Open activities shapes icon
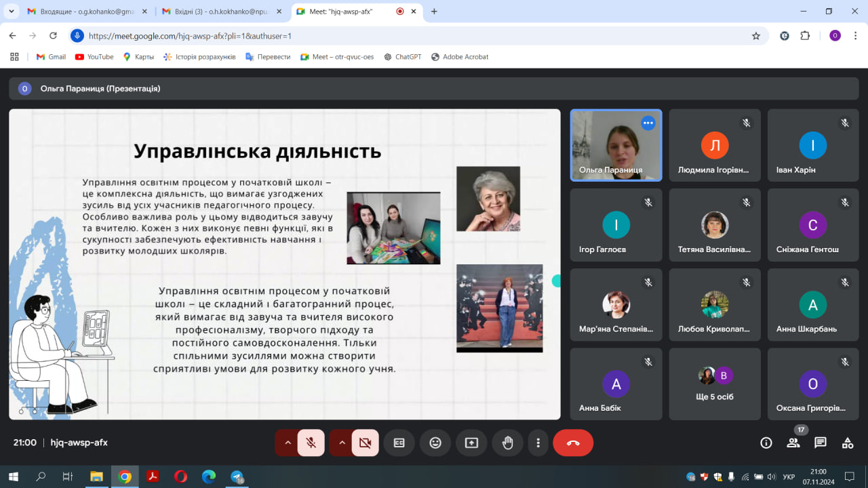The image size is (868, 488). [x=848, y=443]
